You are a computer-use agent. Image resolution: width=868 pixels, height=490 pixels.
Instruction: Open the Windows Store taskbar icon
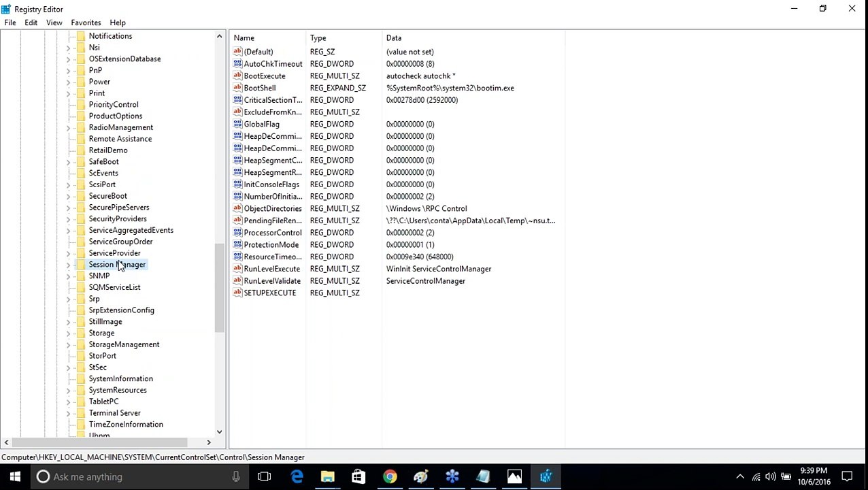(x=358, y=476)
